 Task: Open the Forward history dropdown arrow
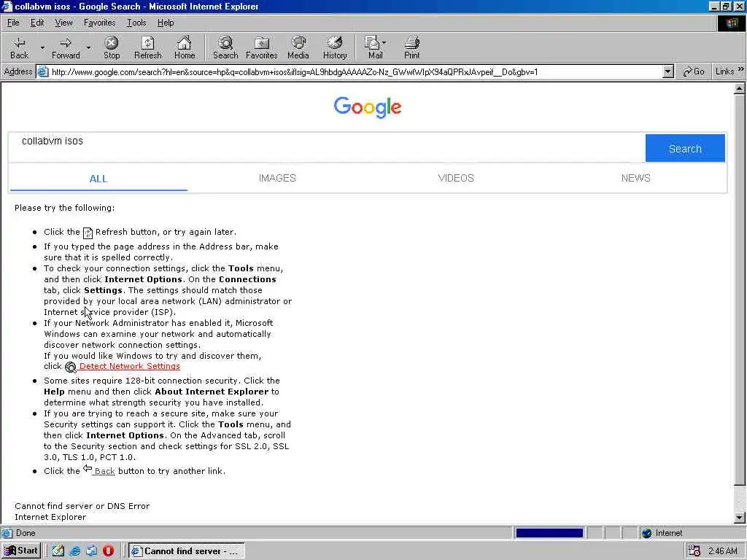(x=88, y=47)
